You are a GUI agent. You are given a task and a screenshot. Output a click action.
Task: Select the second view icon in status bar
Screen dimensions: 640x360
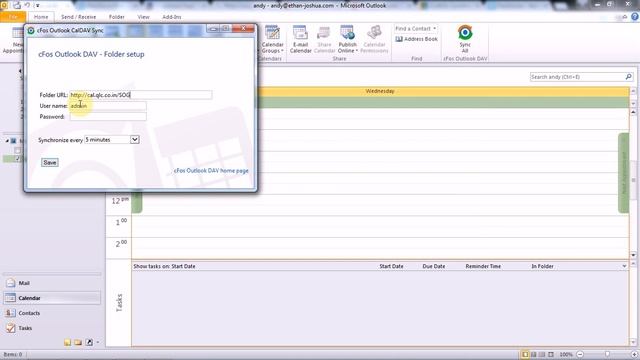point(533,354)
